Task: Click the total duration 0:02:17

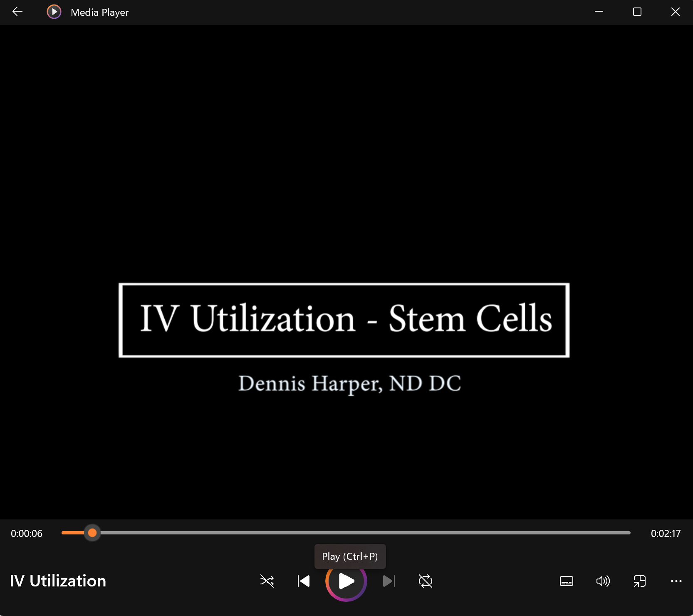Action: (x=666, y=533)
